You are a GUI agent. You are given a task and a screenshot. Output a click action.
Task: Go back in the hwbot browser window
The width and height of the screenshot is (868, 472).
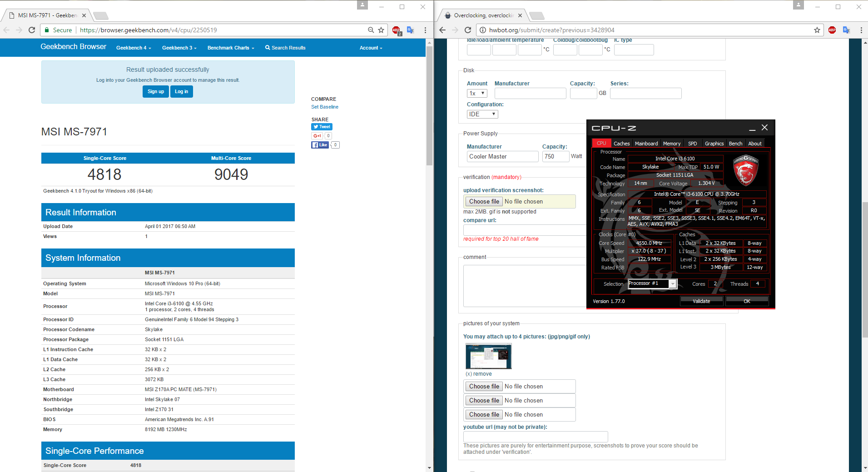442,30
